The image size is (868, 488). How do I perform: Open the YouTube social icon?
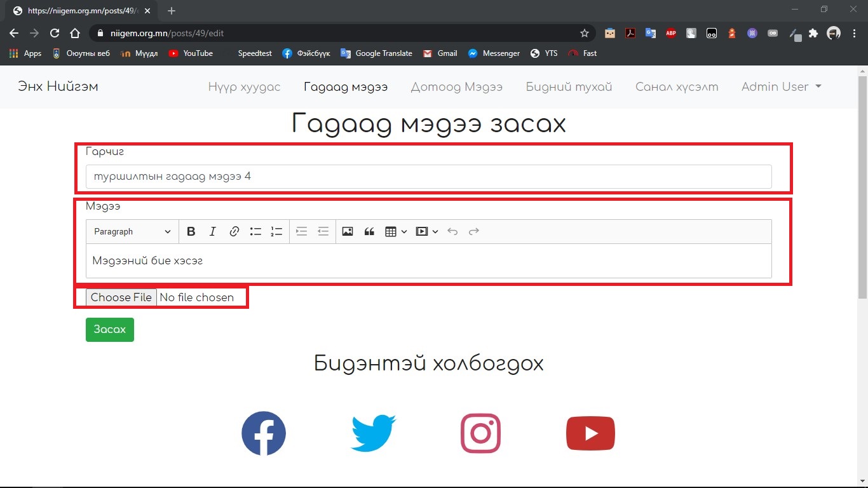590,433
